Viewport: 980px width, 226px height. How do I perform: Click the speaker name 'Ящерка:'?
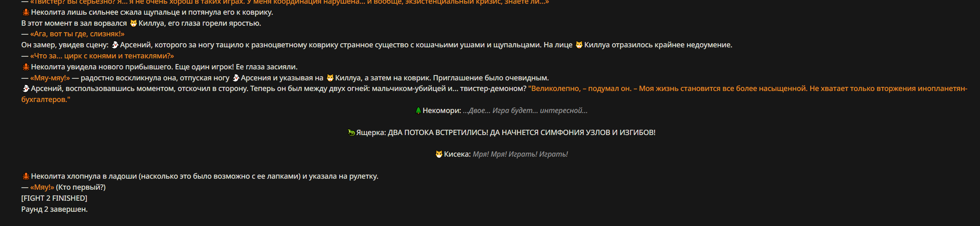[371, 133]
